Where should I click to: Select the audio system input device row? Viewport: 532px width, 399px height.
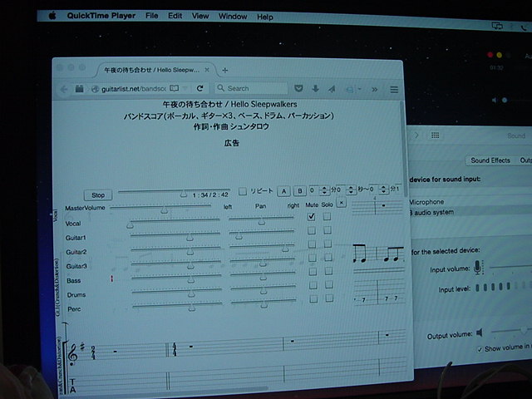tap(470, 212)
